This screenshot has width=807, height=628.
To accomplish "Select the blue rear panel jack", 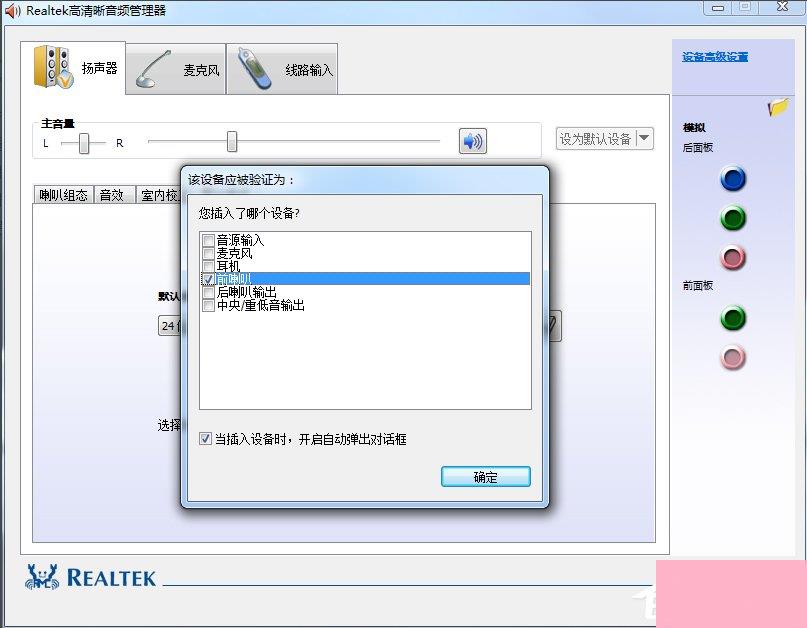I will pyautogui.click(x=733, y=179).
